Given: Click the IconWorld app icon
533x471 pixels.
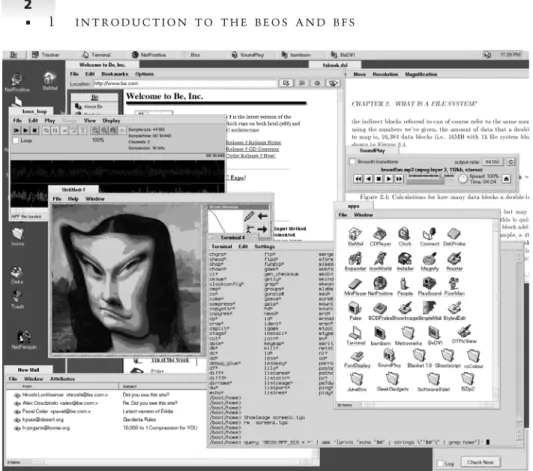Looking at the screenshot, I should 380,261.
